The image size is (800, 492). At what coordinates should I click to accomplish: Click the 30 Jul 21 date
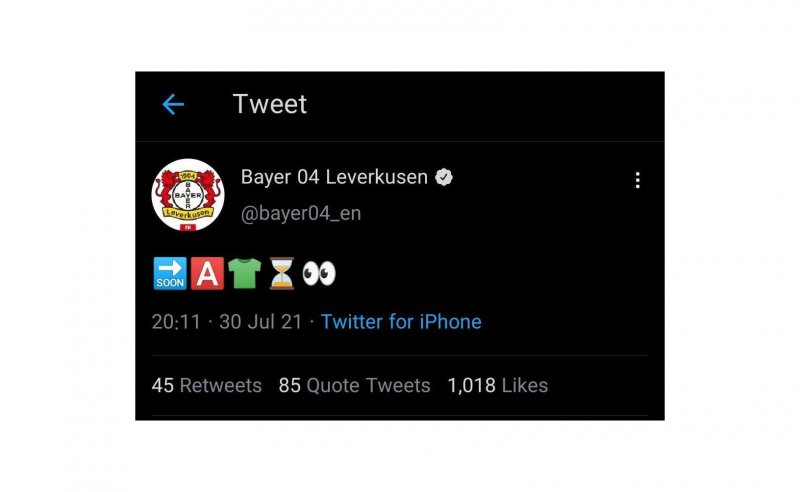(250, 322)
